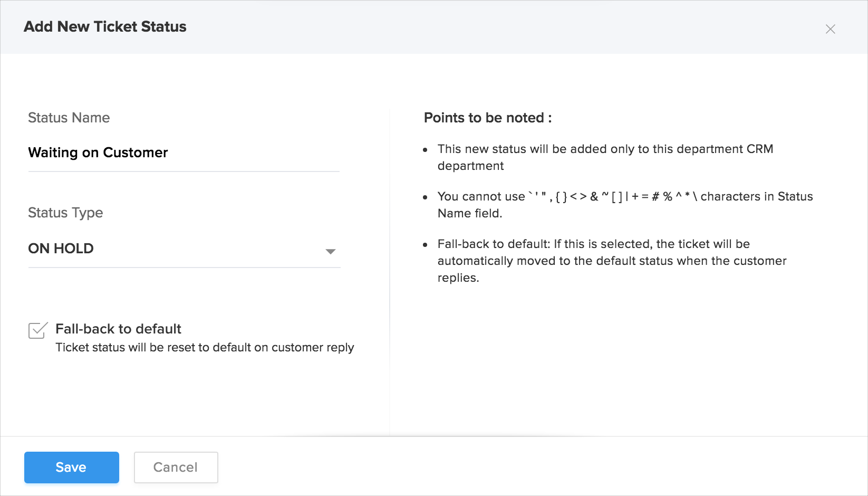Click the bullet before the CRM department note
The image size is (868, 496).
click(x=425, y=150)
